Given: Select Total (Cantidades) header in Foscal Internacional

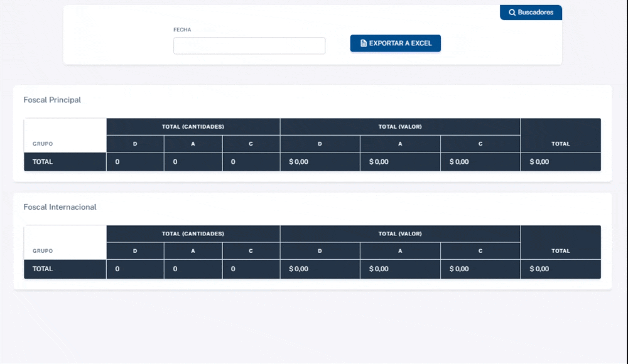Looking at the screenshot, I should tap(193, 234).
